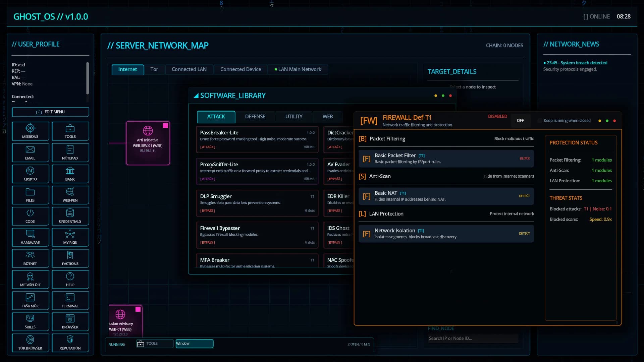644x362 pixels.
Task: Open the Botnet icon
Action: coord(30,258)
